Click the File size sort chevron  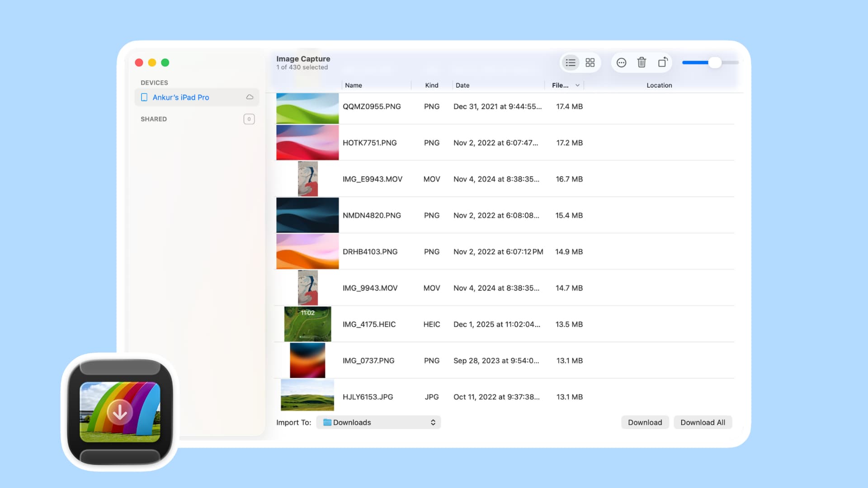577,85
